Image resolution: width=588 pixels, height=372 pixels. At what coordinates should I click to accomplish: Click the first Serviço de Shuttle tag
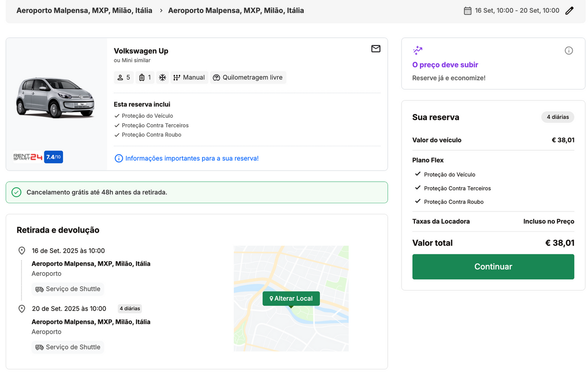68,289
